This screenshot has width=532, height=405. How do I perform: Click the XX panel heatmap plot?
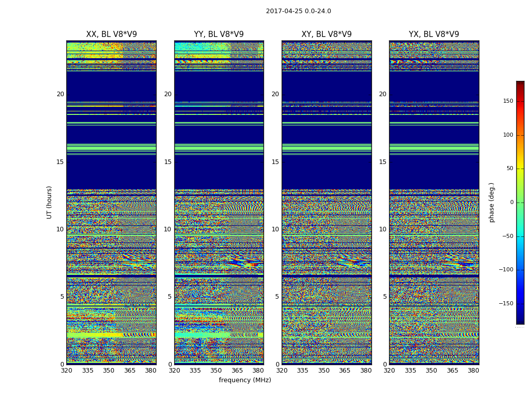point(111,202)
